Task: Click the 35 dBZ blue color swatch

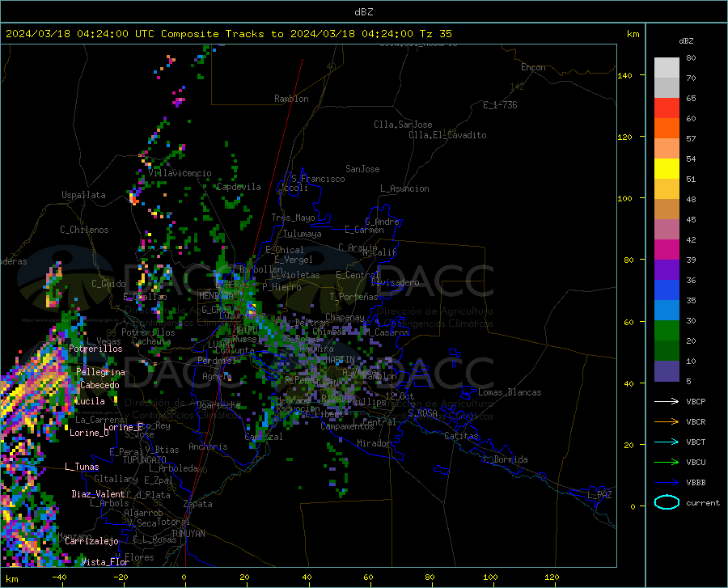Action: click(x=667, y=290)
